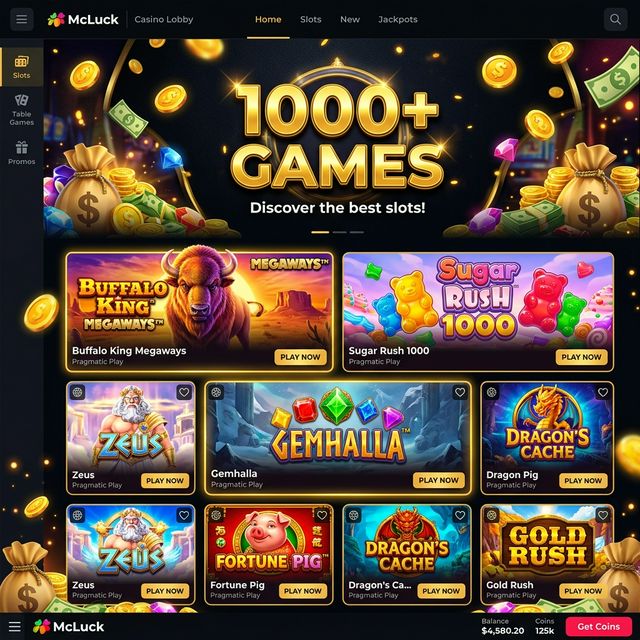640x640 pixels.
Task: Open the Slots tab in top navigation
Action: pos(311,19)
